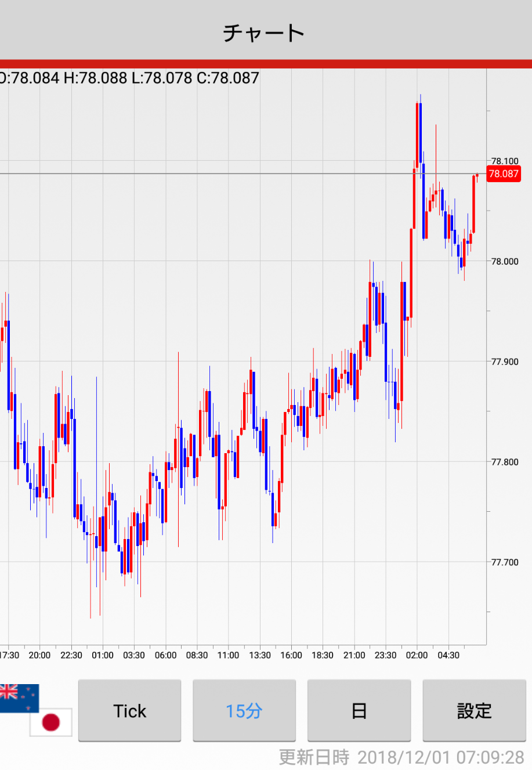Switch chart to Tick view

pos(129,711)
